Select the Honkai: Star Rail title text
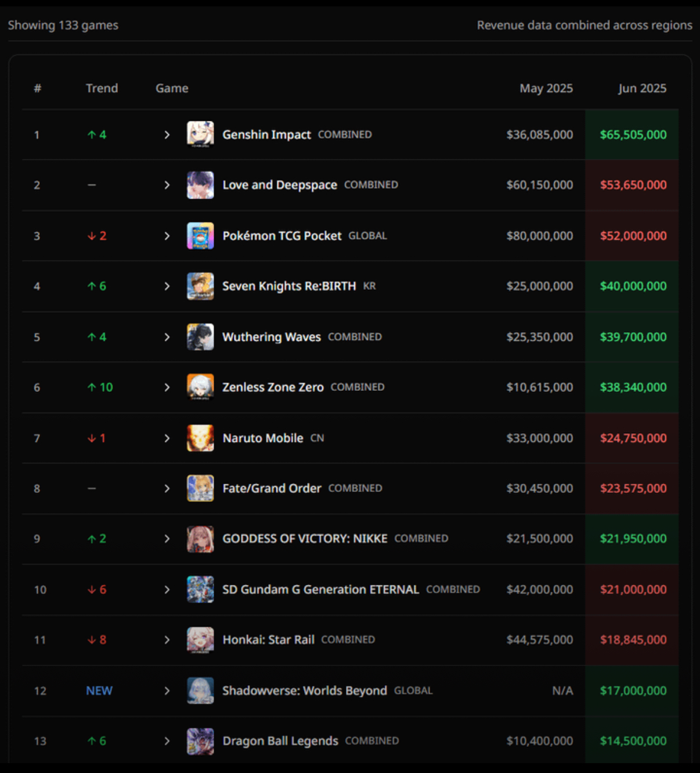The width and height of the screenshot is (700, 773). (x=268, y=639)
